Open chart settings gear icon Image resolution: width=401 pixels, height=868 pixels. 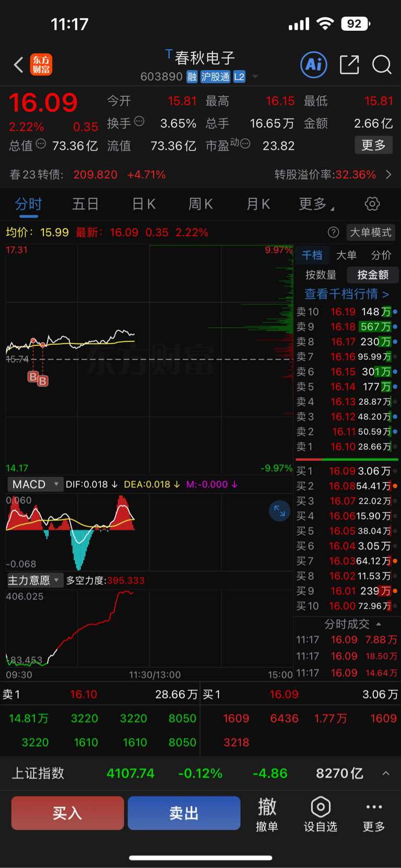click(372, 204)
